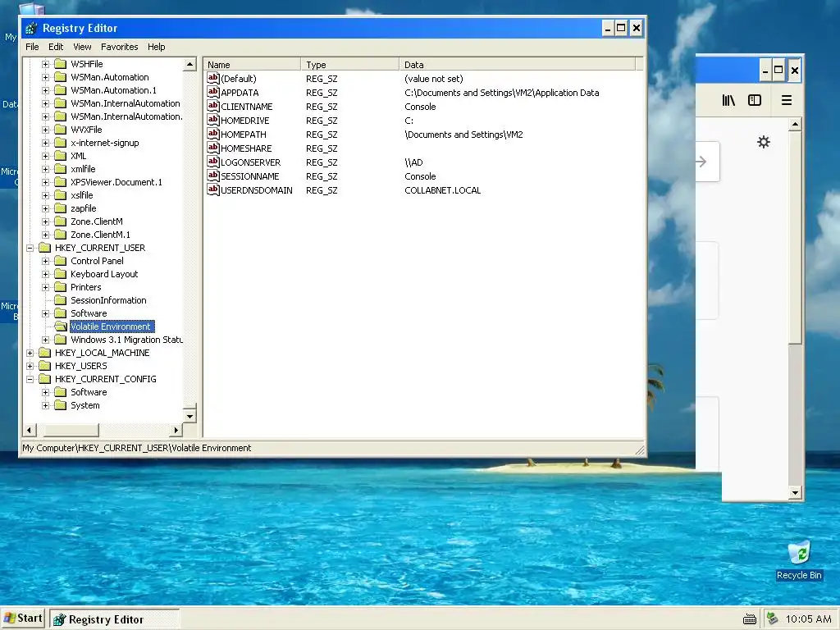Expand HKEY_LOCAL_MACHINE hive

[x=30, y=353]
